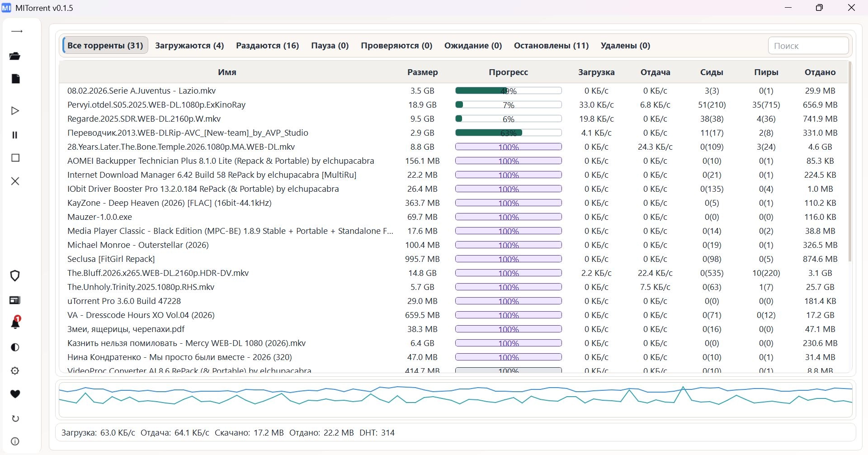This screenshot has width=868, height=455.
Task: Switch to the Остановлены (11) tab
Action: (551, 46)
